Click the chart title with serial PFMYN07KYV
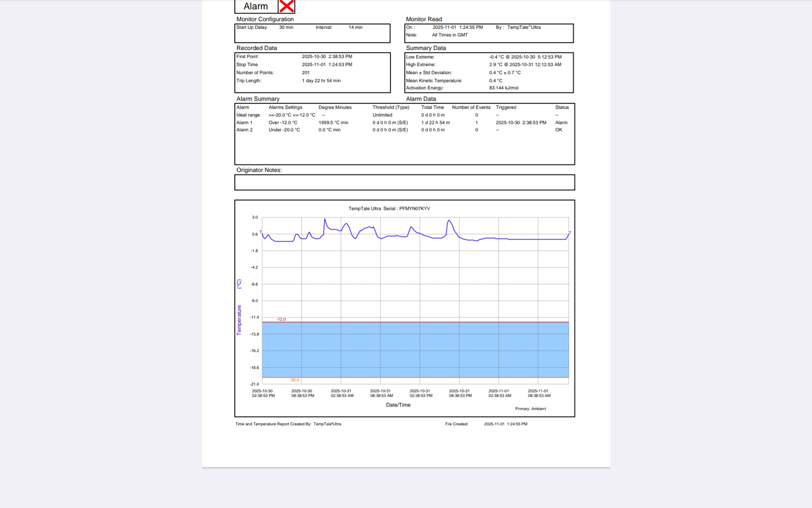The height and width of the screenshot is (508, 812). 389,209
